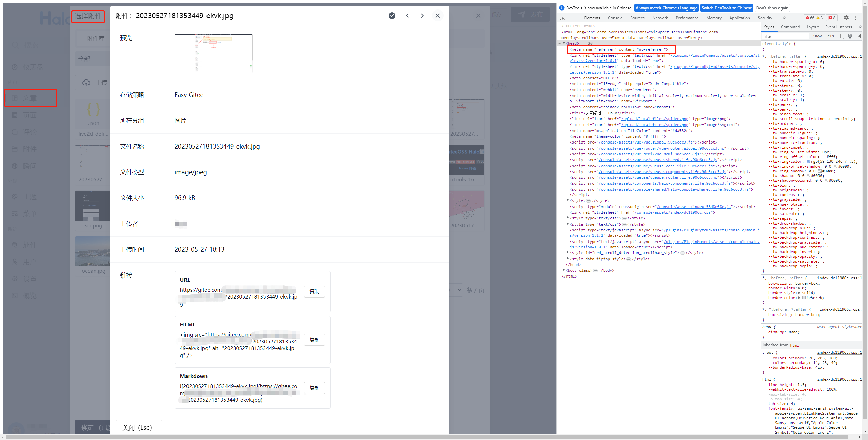Open the 附件 attachments section

30,149
